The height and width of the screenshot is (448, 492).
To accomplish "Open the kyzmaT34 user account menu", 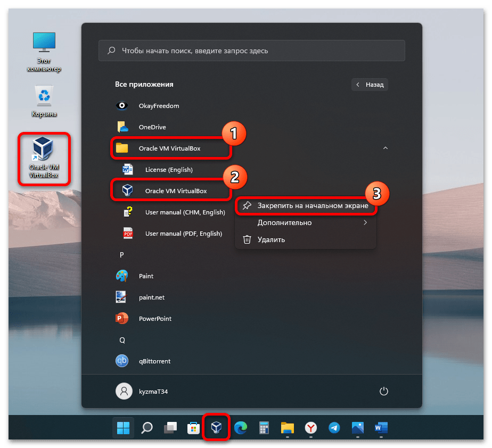I will (x=142, y=391).
